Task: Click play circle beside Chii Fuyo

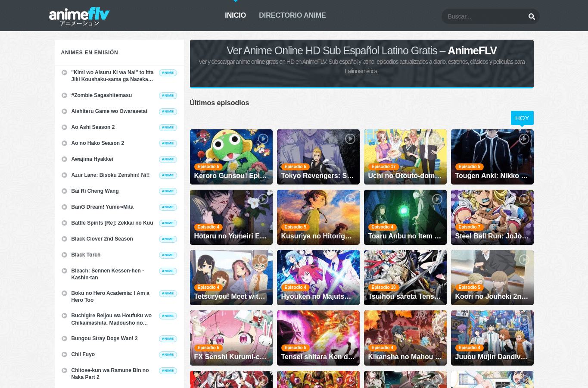Action: [x=64, y=355]
